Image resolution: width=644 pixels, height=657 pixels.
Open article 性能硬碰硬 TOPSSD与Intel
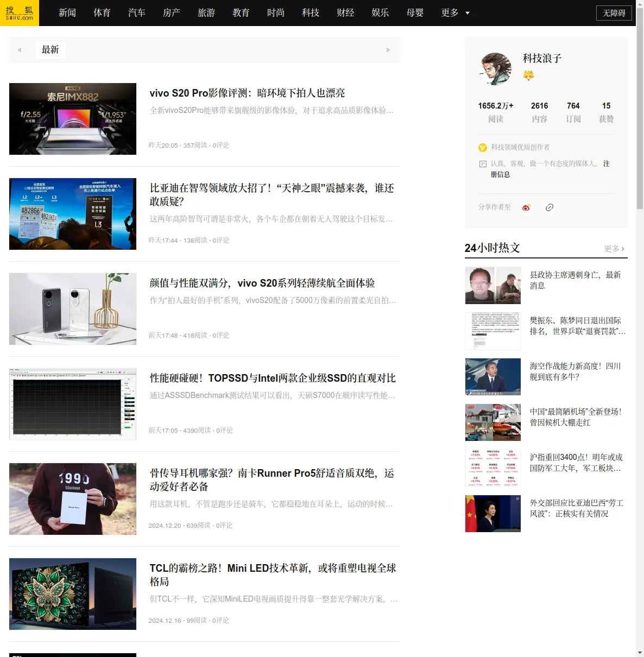click(273, 378)
